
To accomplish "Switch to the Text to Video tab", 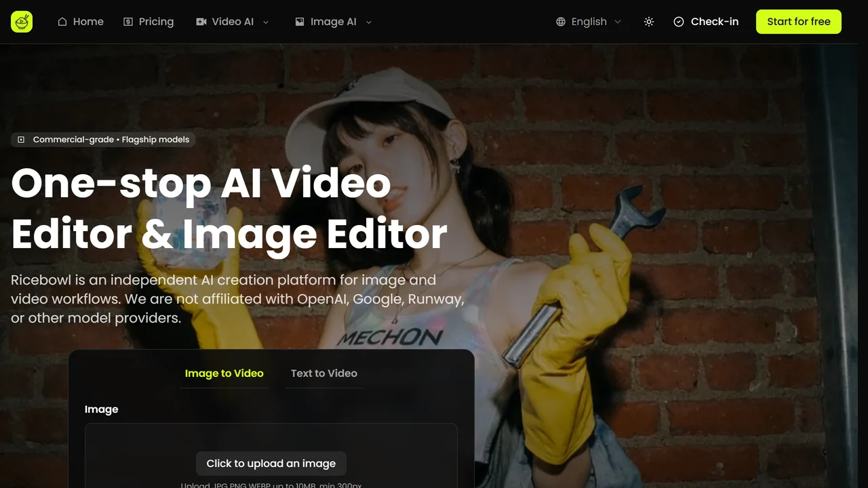I will tap(324, 373).
